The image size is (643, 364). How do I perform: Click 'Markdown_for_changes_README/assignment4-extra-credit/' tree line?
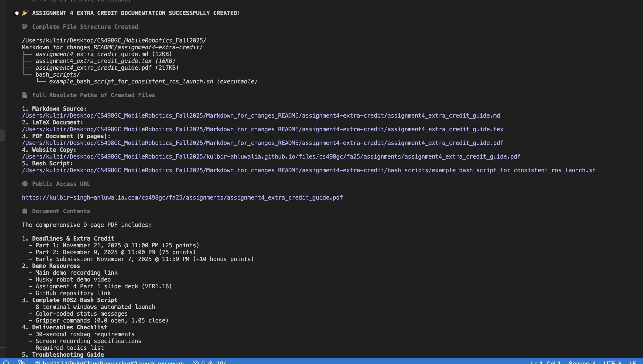[x=112, y=47]
